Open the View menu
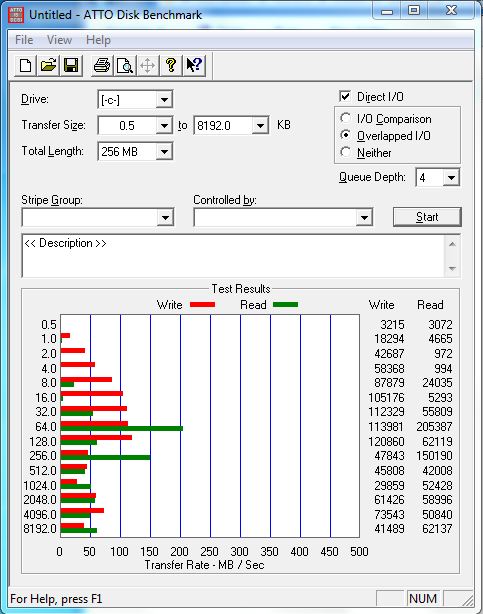This screenshot has height=614, width=483. tap(59, 40)
